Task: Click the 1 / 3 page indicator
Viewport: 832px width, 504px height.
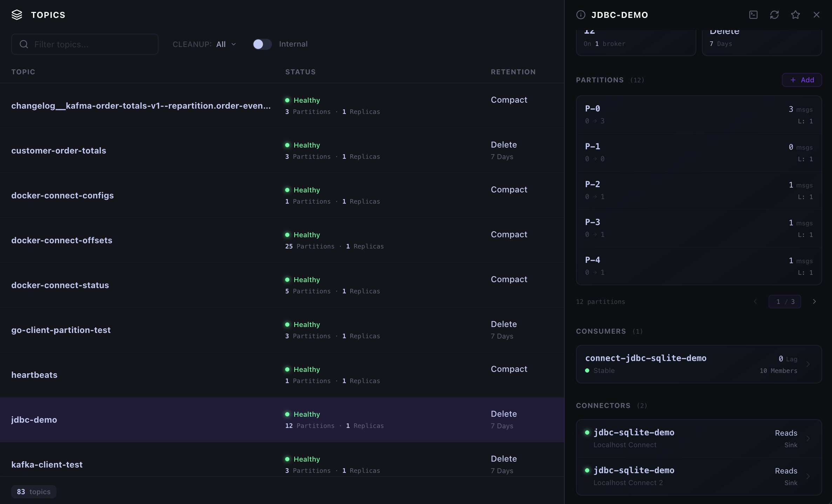Action: (x=785, y=301)
